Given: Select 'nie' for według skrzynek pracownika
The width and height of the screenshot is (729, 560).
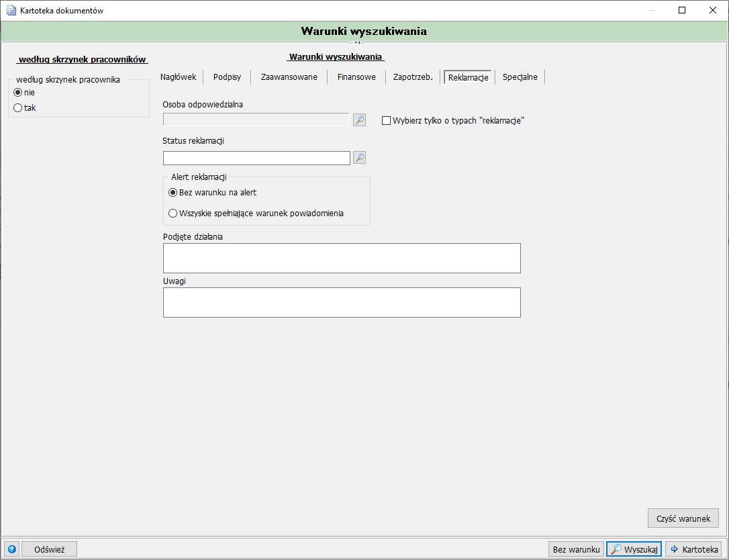Looking at the screenshot, I should (x=18, y=93).
